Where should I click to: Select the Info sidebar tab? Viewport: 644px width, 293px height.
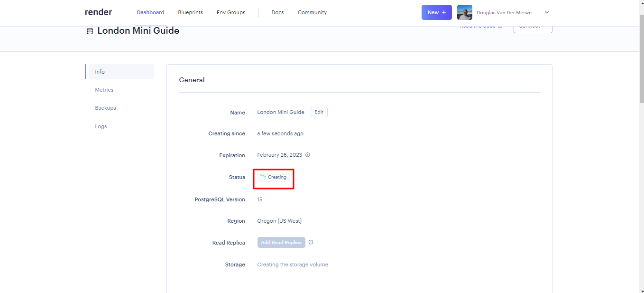[x=100, y=72]
